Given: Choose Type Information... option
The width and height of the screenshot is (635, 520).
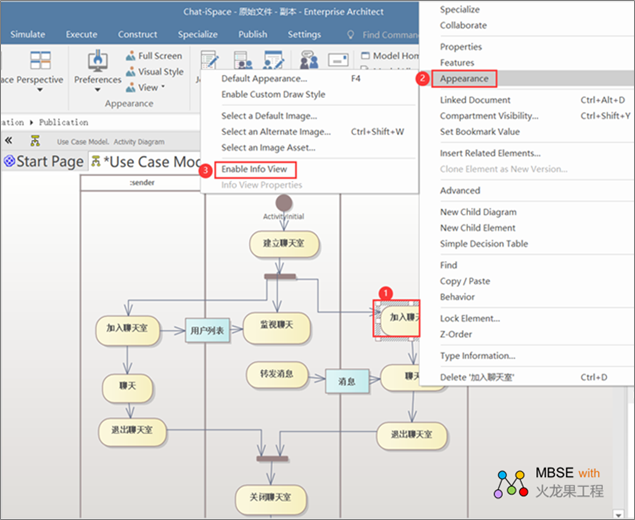Looking at the screenshot, I should [x=477, y=356].
